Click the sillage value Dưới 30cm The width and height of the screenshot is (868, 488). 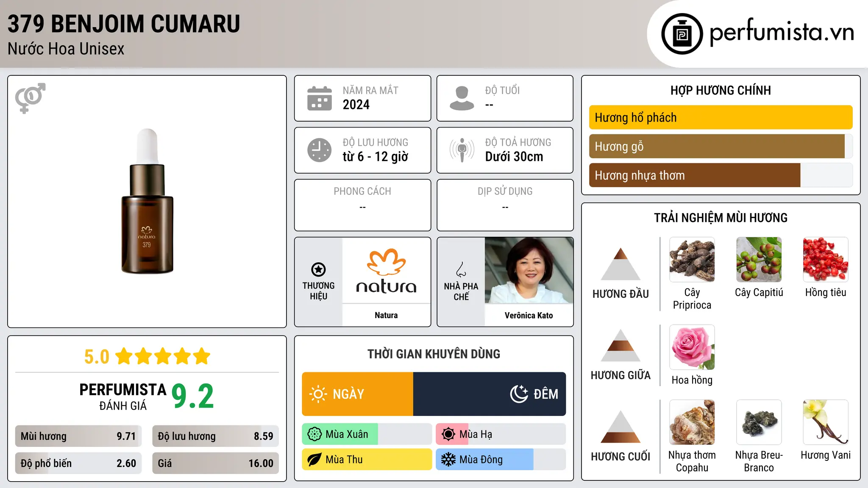pyautogui.click(x=514, y=157)
